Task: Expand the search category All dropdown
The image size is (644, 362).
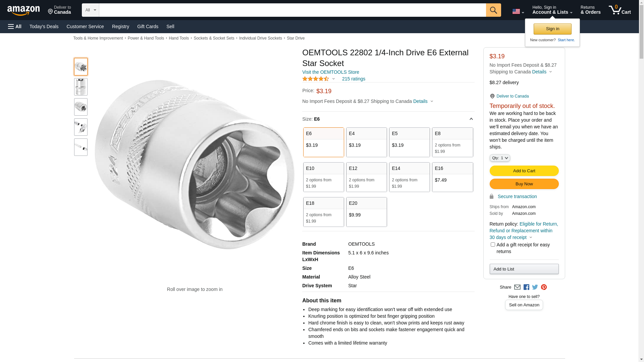Action: [91, 10]
